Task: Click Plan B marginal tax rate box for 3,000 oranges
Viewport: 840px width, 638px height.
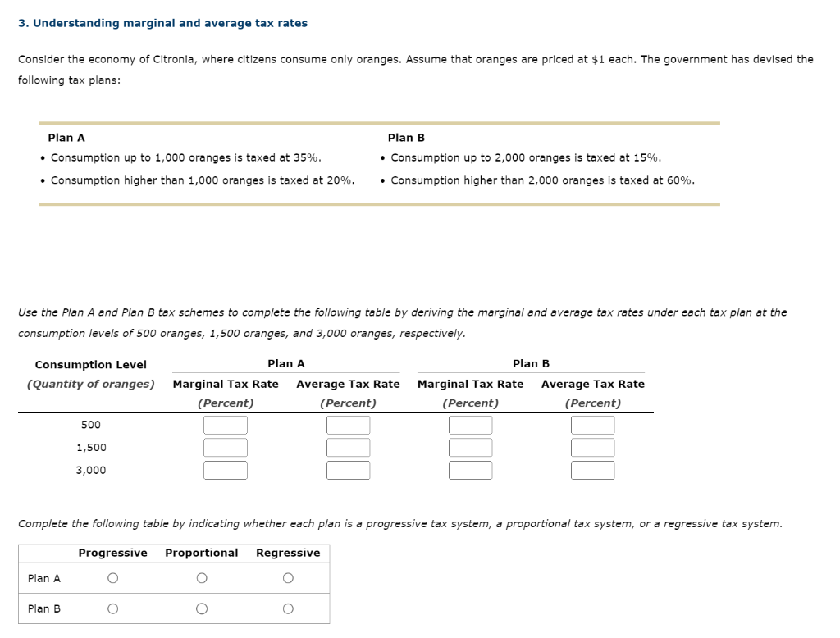Action: (x=469, y=470)
